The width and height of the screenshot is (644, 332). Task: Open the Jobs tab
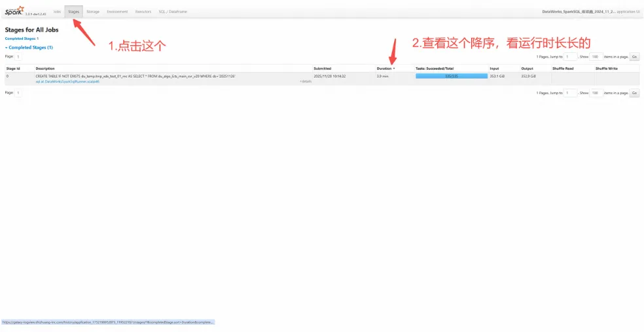(57, 12)
